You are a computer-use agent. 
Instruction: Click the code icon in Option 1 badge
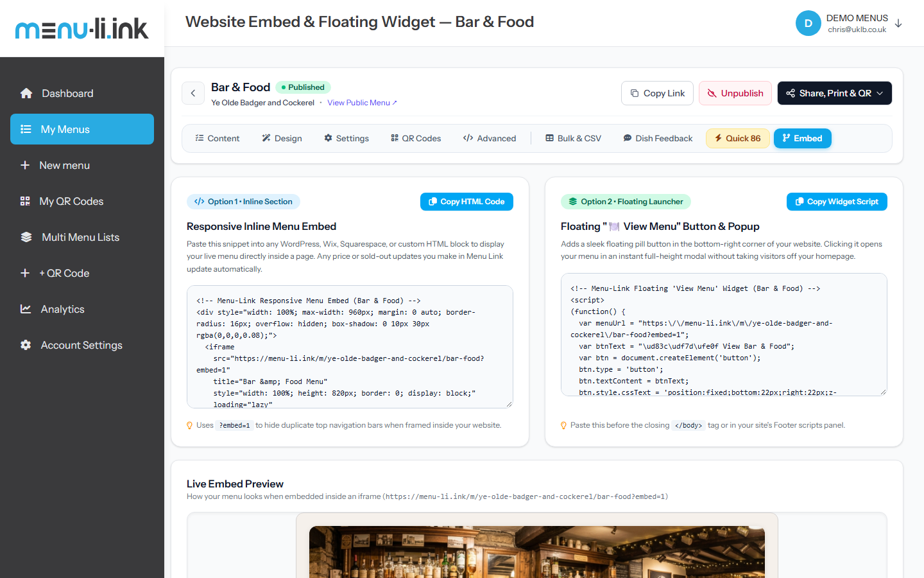point(199,202)
